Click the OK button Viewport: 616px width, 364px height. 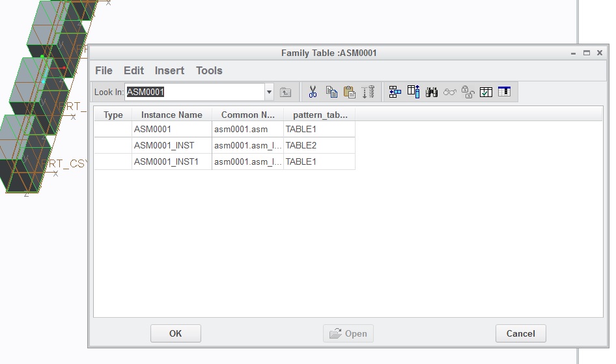(x=176, y=333)
